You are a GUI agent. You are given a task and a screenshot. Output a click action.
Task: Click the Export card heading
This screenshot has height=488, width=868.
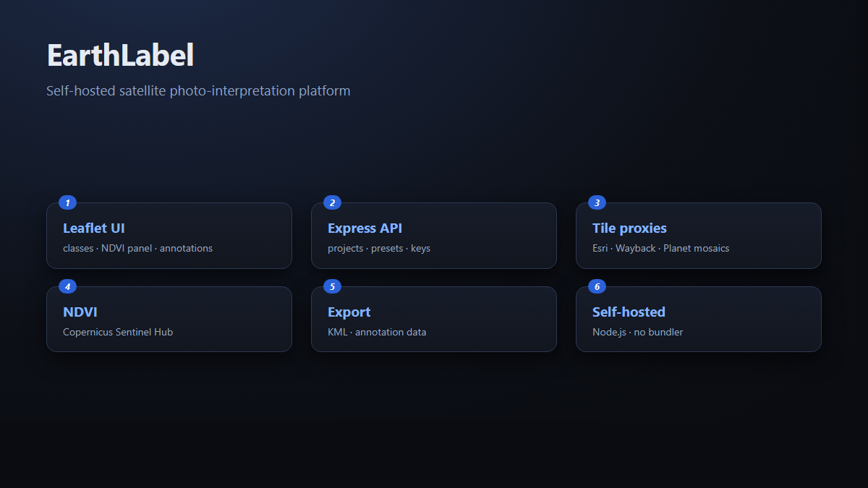pos(349,312)
